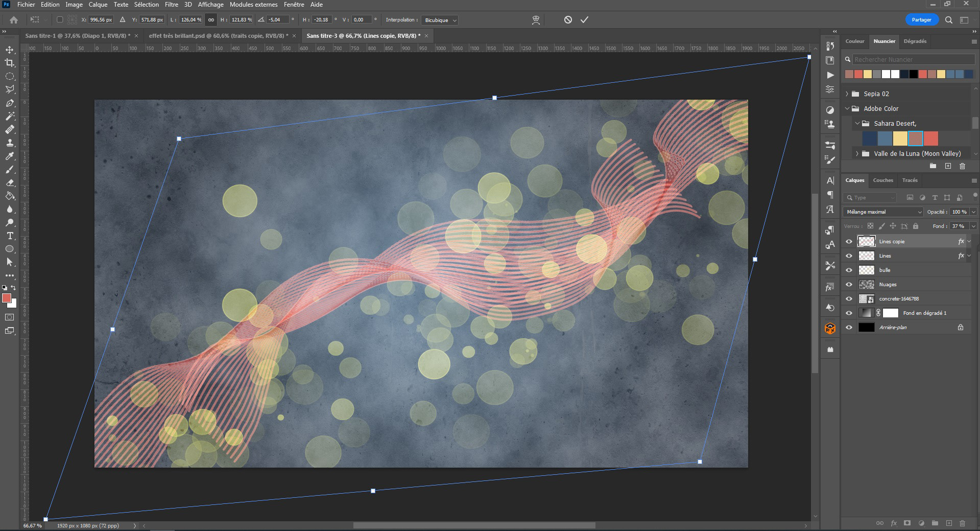Select the Path Selection arrow tool

coord(9,262)
